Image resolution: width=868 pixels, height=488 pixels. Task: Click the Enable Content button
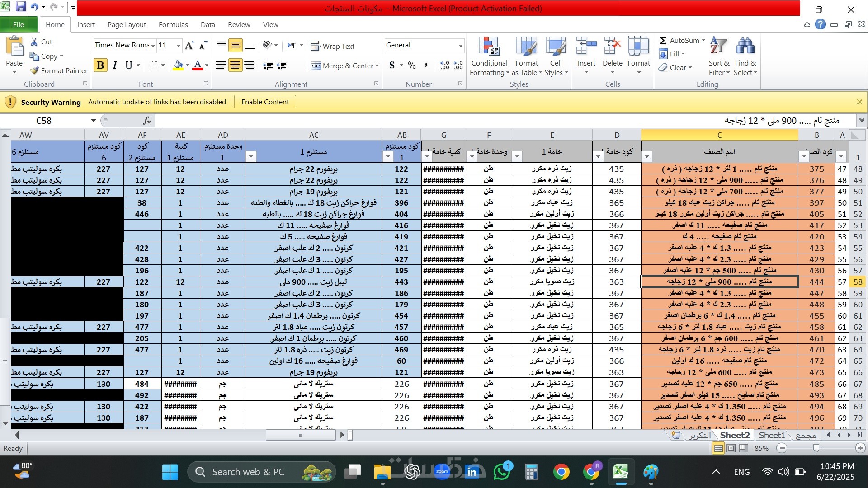click(x=265, y=102)
